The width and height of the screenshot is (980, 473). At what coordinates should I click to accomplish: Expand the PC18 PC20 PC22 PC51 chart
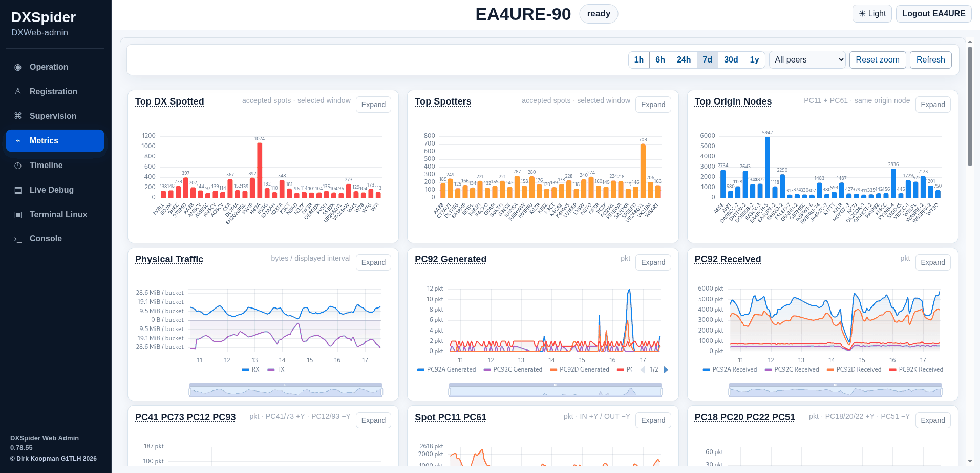pos(933,420)
